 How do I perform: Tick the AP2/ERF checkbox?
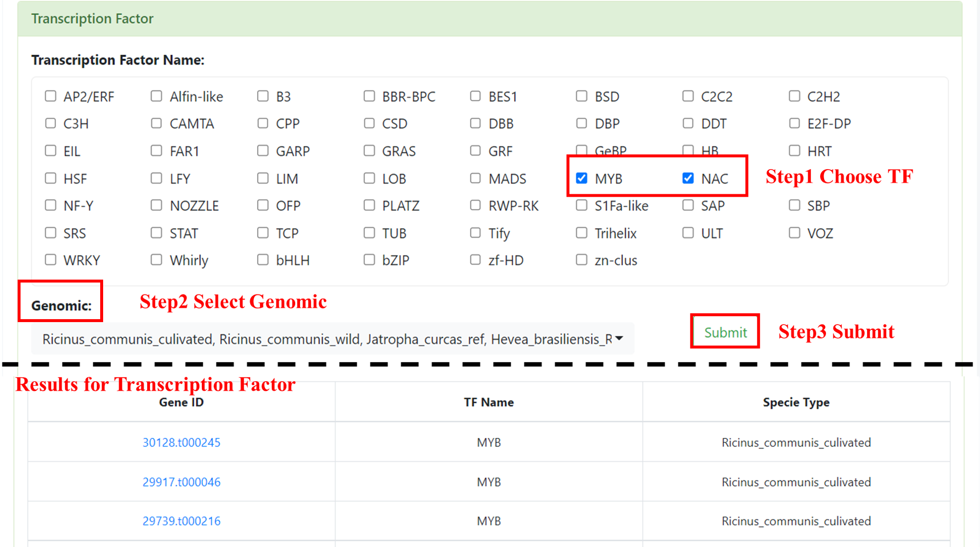click(x=50, y=96)
